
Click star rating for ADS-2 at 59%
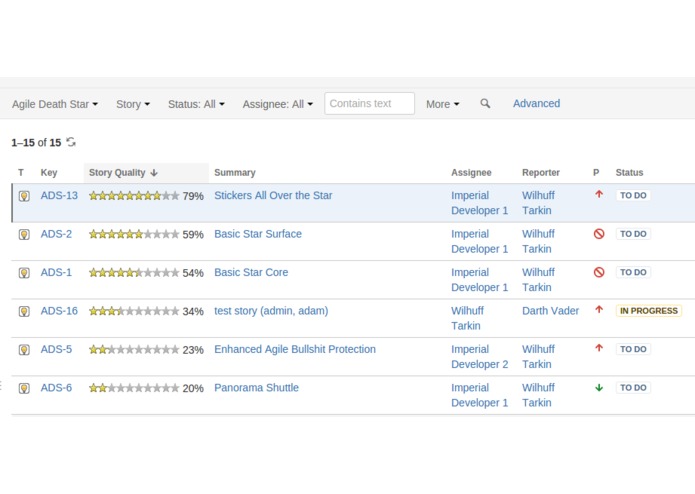coord(134,234)
